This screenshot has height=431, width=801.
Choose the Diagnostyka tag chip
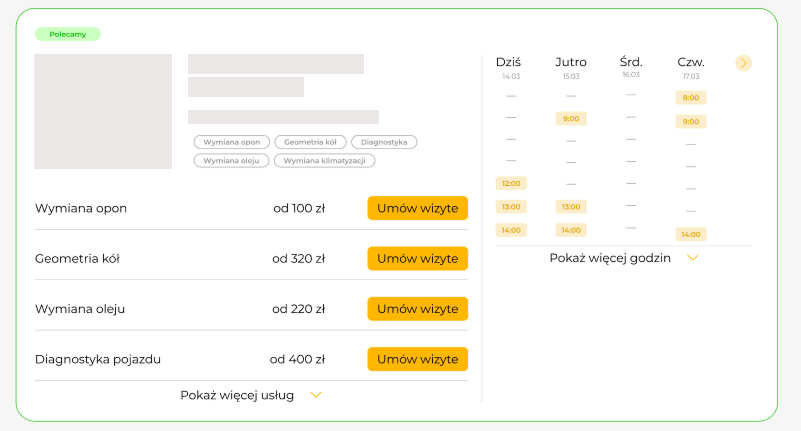coord(385,142)
